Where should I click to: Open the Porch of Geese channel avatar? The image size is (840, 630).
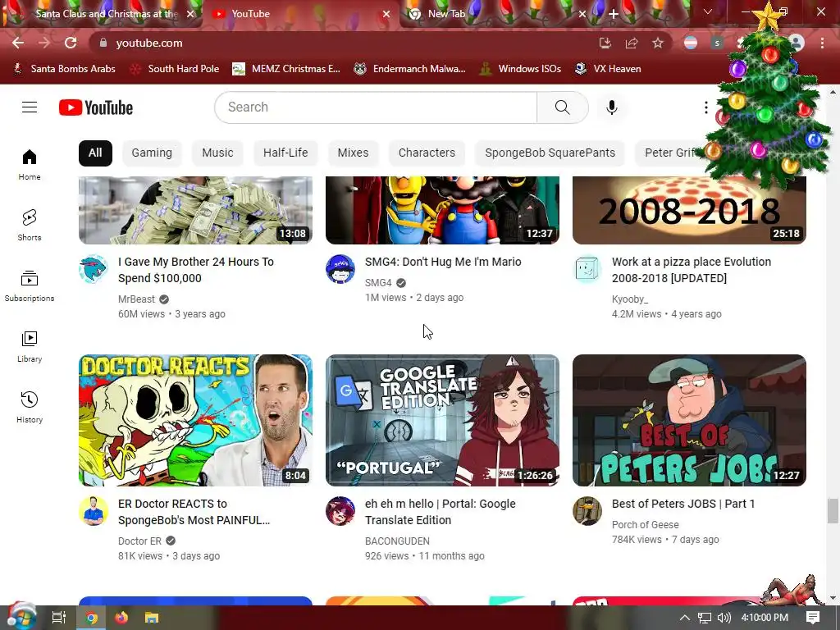(587, 510)
